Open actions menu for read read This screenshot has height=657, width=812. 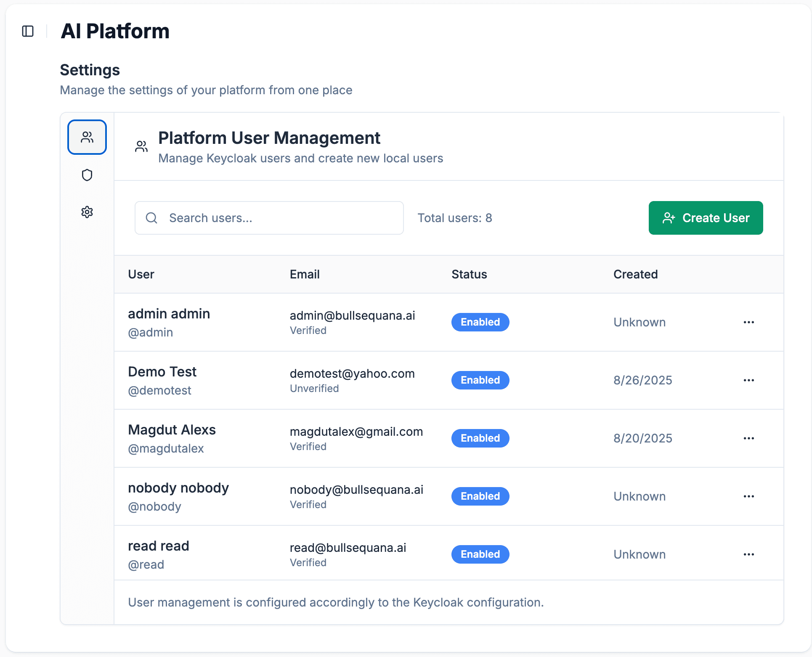point(748,554)
